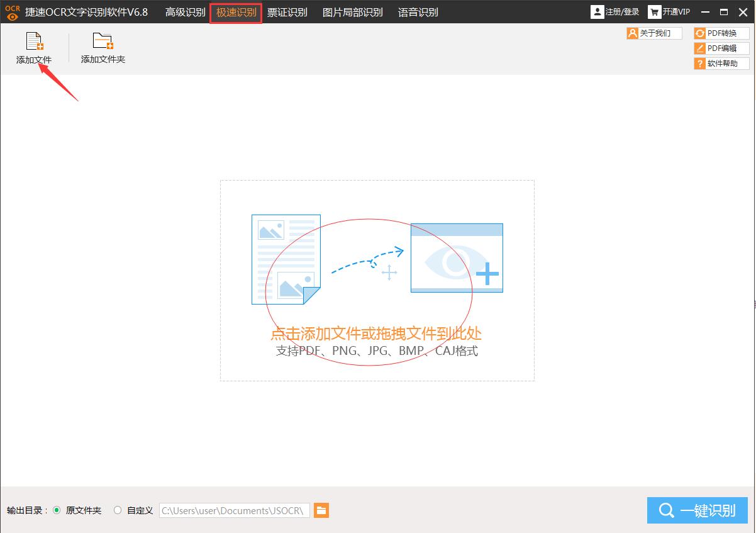Viewport: 756px width, 533px height.
Task: Click the output path input field
Action: (234, 510)
